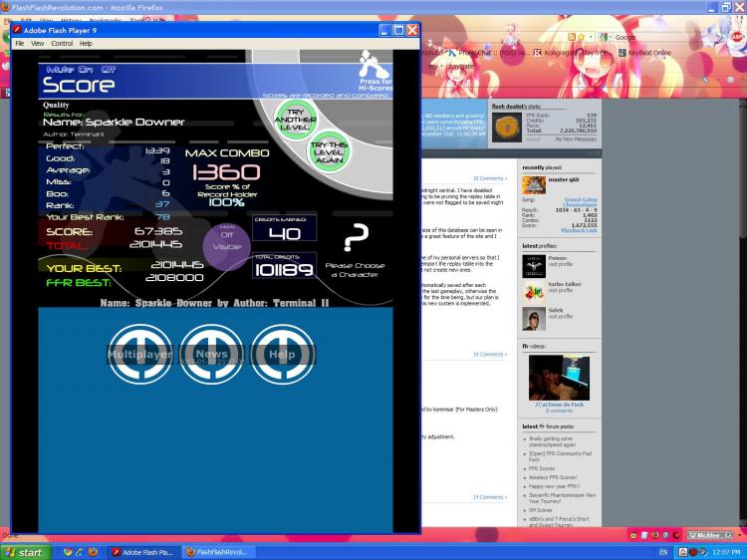Click the EN language indicator
This screenshot has width=747, height=560.
663,552
